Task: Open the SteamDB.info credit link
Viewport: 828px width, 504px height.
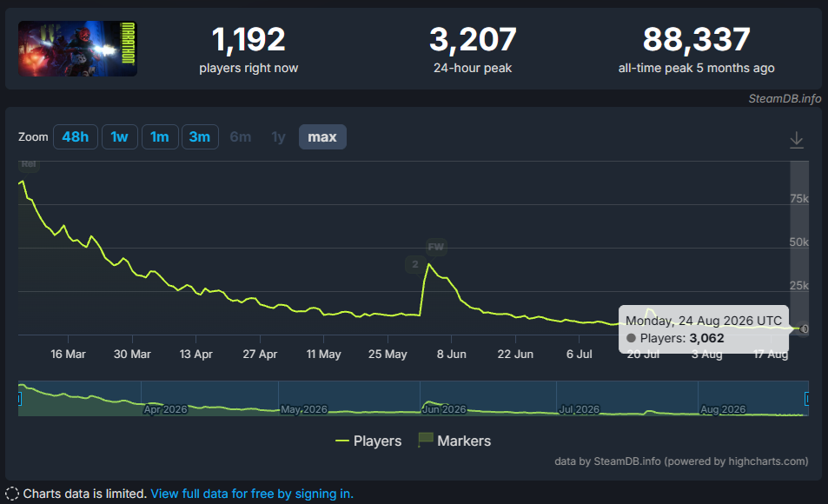Action: tap(785, 99)
